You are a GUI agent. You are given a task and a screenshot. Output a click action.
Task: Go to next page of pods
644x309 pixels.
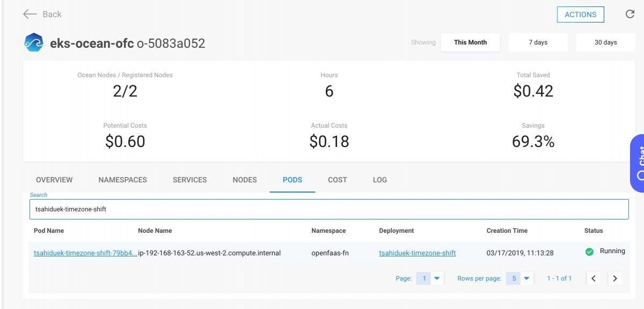pos(614,278)
